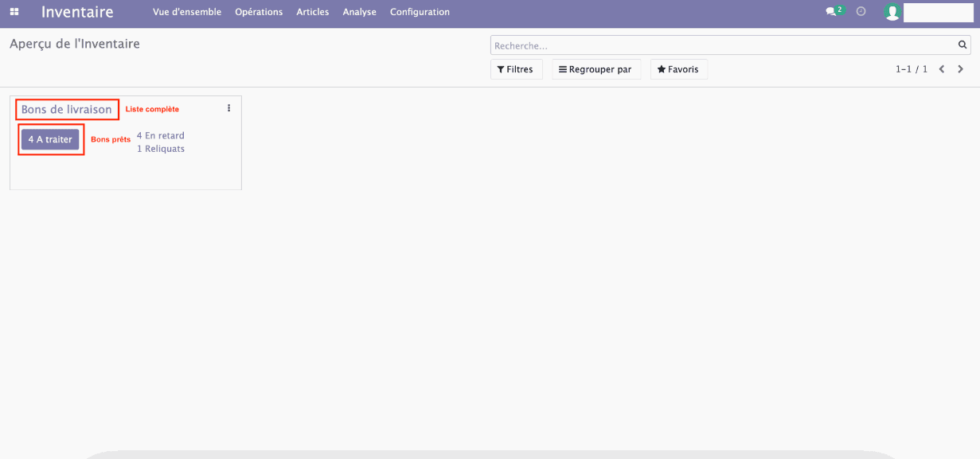Open messaging conversations icon with badge
Screen dimensions: 980x459
832,12
